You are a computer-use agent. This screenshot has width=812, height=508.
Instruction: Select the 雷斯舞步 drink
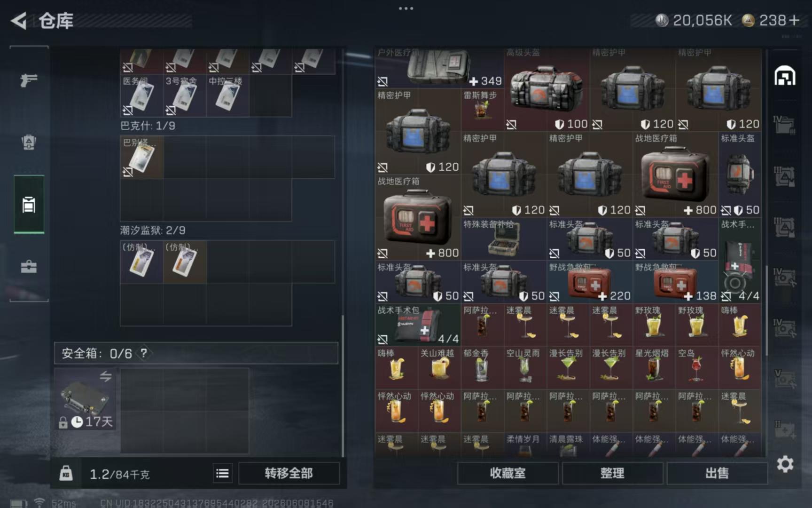(483, 110)
